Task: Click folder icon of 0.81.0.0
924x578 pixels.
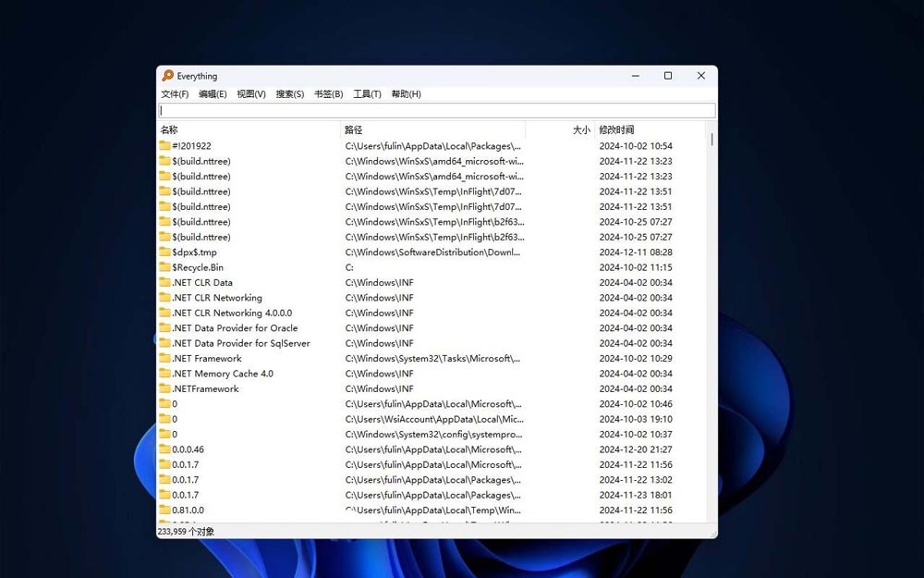Action: [165, 510]
